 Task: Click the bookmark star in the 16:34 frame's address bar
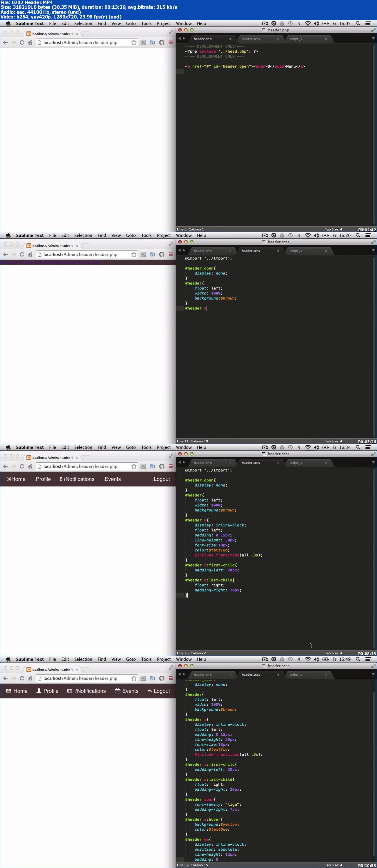coord(134,466)
